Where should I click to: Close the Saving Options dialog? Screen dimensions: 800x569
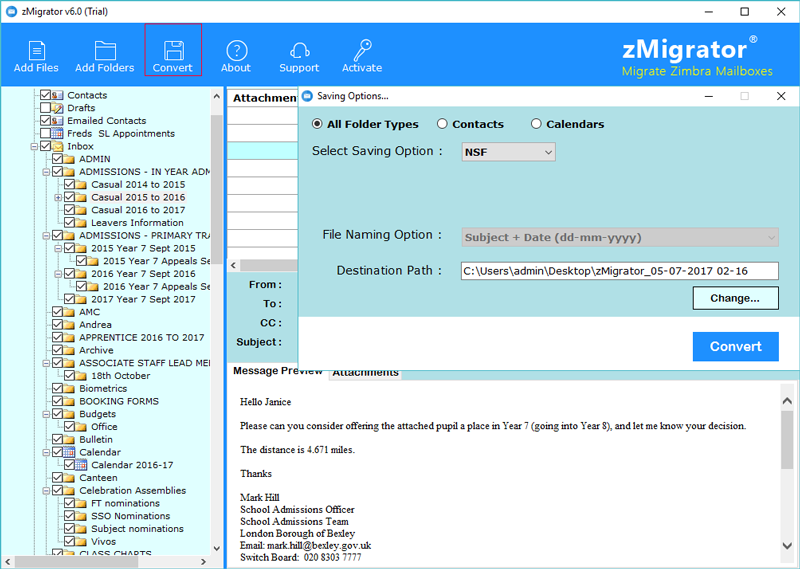coord(781,96)
